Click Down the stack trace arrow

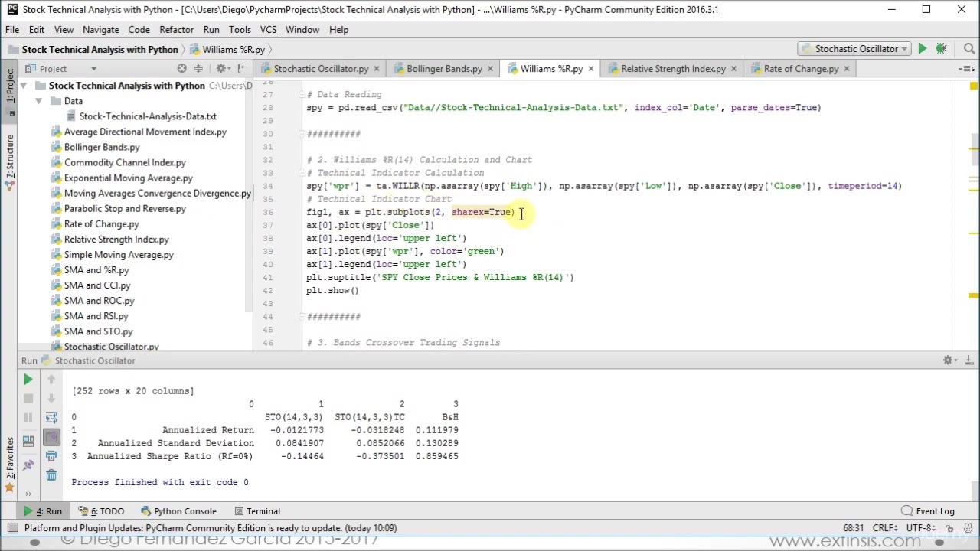tap(51, 398)
